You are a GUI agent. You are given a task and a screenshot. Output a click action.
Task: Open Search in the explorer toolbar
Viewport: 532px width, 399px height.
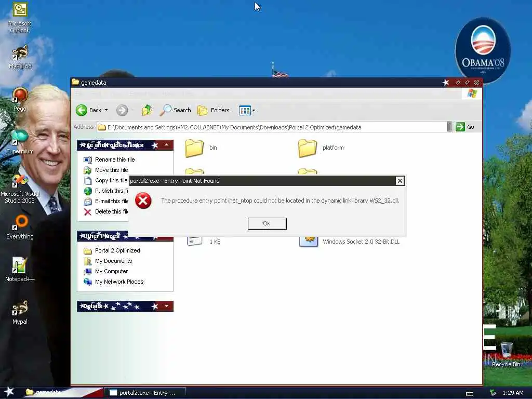pos(176,110)
